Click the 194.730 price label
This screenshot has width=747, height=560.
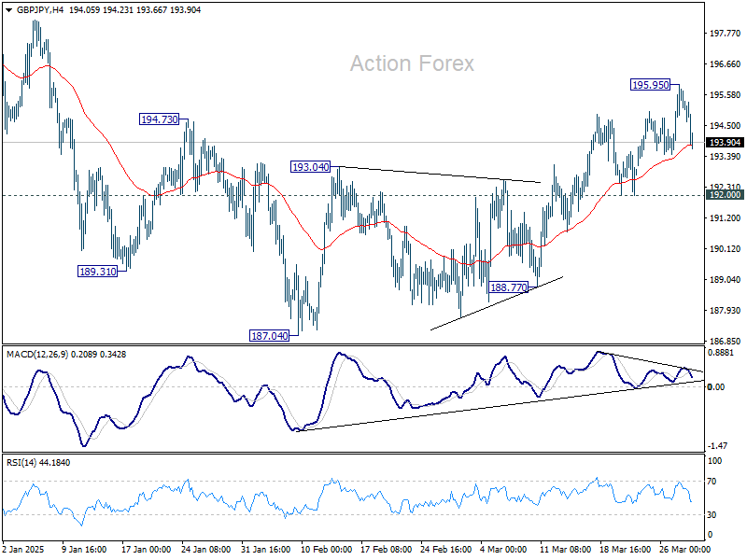[x=159, y=119]
